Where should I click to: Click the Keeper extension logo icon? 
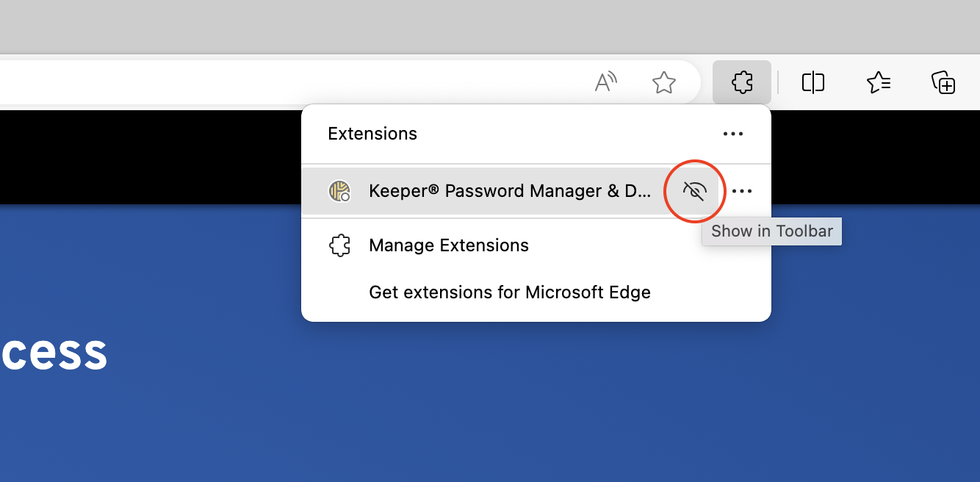[339, 191]
